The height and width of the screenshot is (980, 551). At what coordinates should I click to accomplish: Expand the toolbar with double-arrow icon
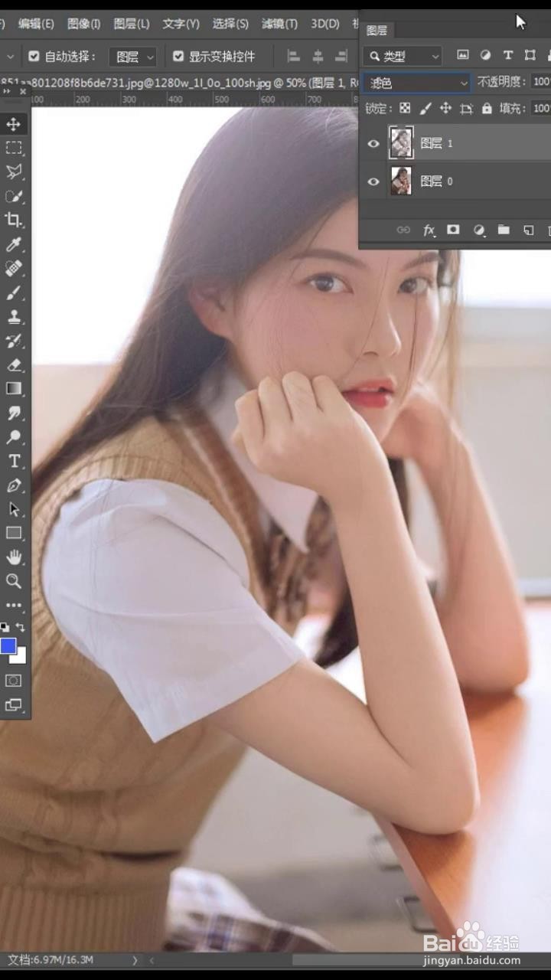(x=6, y=91)
